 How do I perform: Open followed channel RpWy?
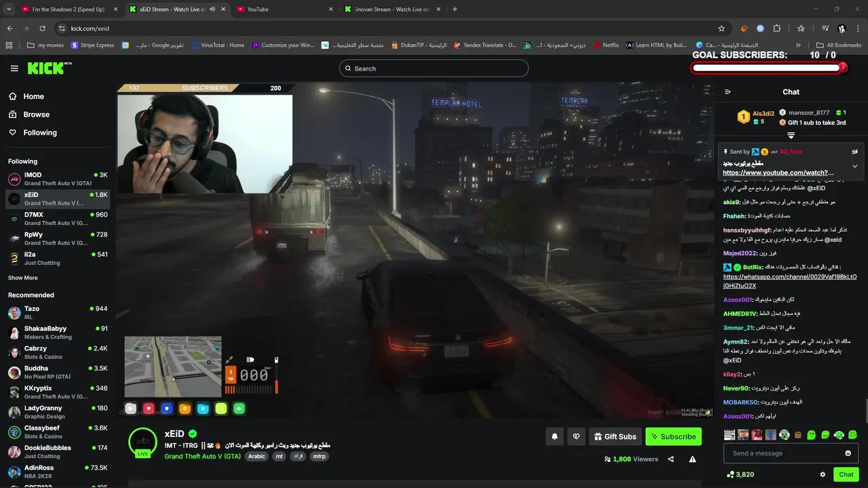(58, 239)
